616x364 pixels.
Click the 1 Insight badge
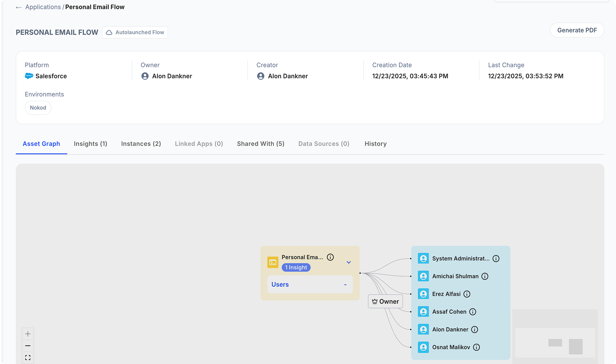pos(296,268)
